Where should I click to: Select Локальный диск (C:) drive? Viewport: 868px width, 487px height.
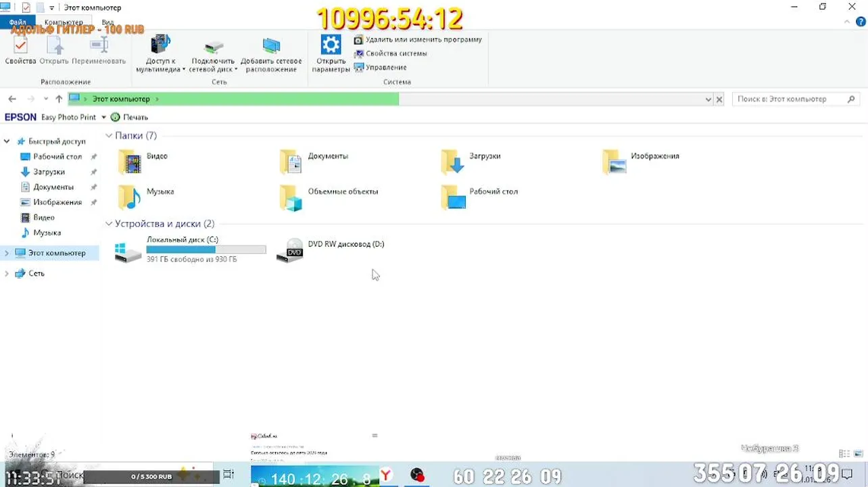click(191, 250)
